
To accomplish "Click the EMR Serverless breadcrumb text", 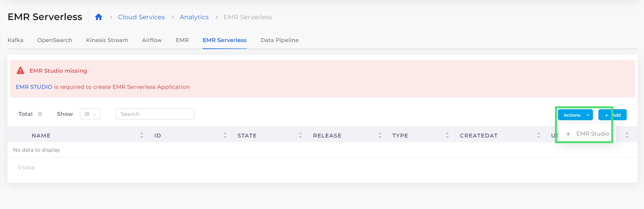I will click(x=248, y=17).
